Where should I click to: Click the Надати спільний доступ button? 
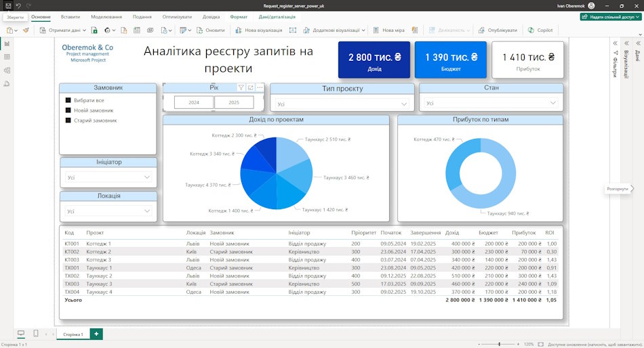pos(611,17)
